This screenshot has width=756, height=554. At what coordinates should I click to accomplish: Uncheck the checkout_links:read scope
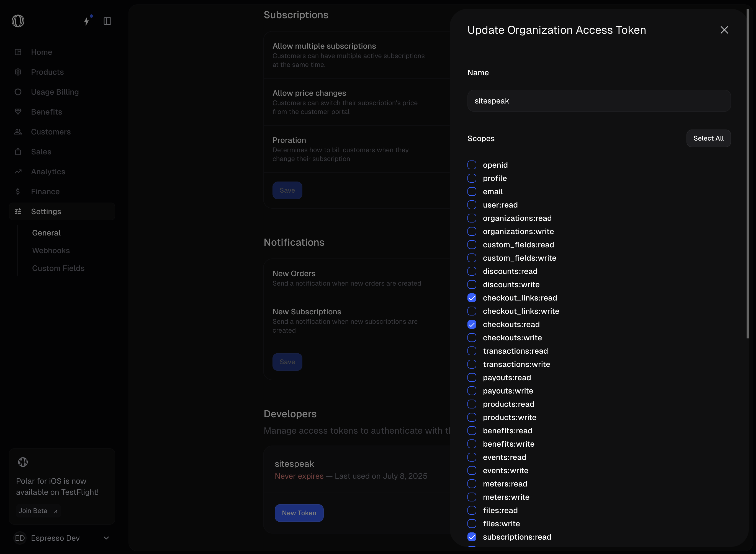[x=472, y=298]
